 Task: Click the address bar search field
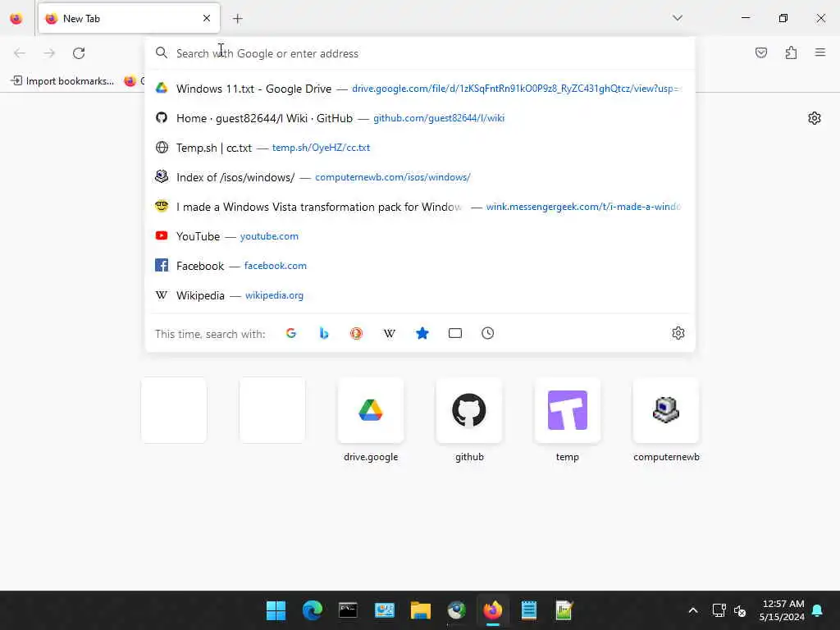click(420, 53)
